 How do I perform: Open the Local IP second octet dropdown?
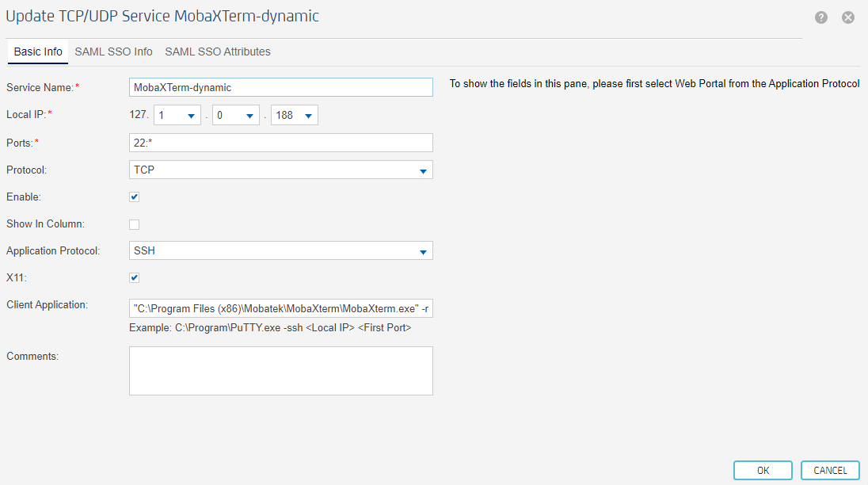177,115
